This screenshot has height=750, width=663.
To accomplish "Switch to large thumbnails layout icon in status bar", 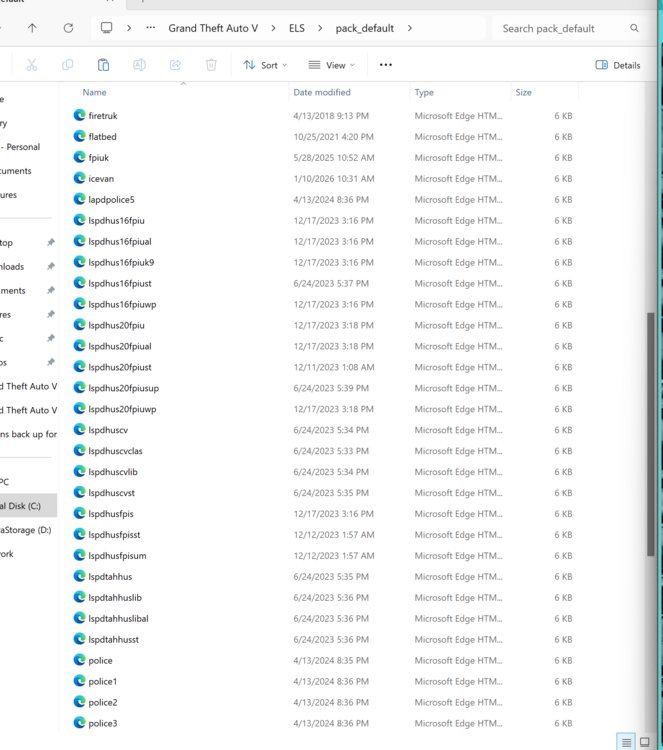I will 645,742.
